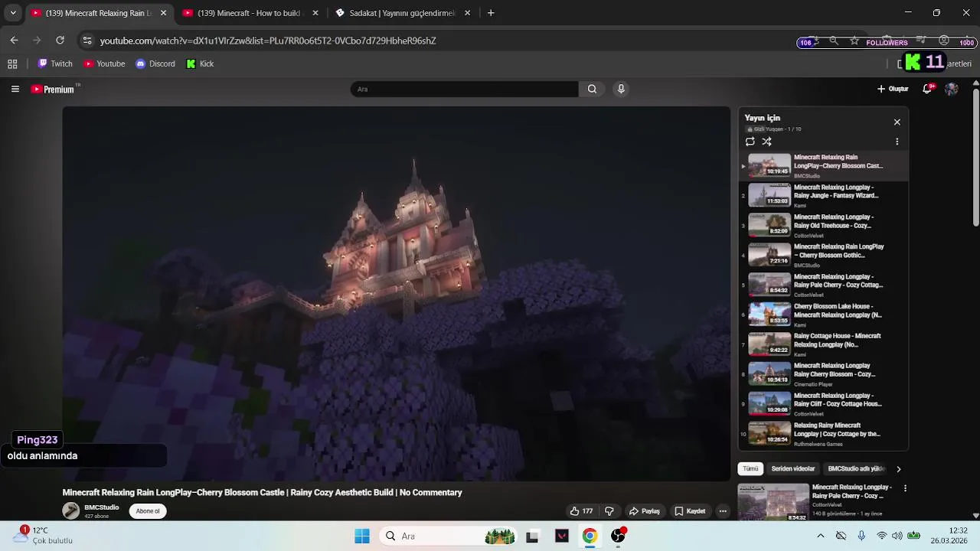980x551 pixels.
Task: Open the BMCStudio channel name link
Action: coord(102,507)
